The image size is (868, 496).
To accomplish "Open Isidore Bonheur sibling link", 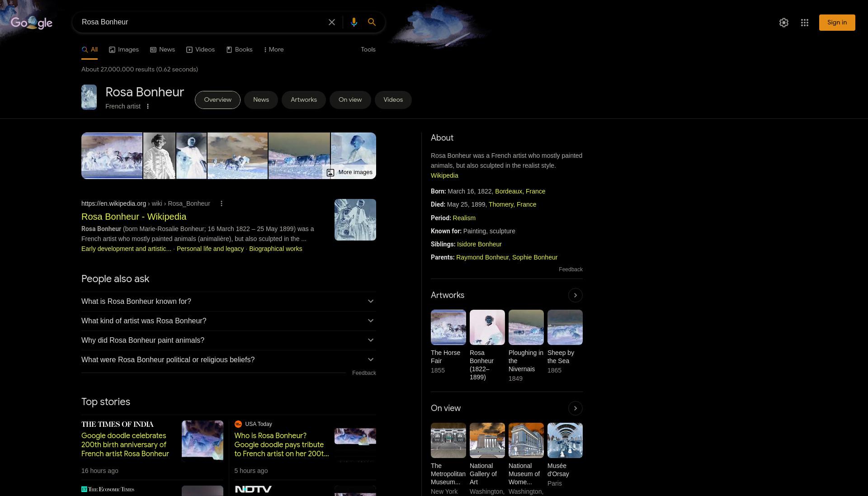I will tap(479, 244).
